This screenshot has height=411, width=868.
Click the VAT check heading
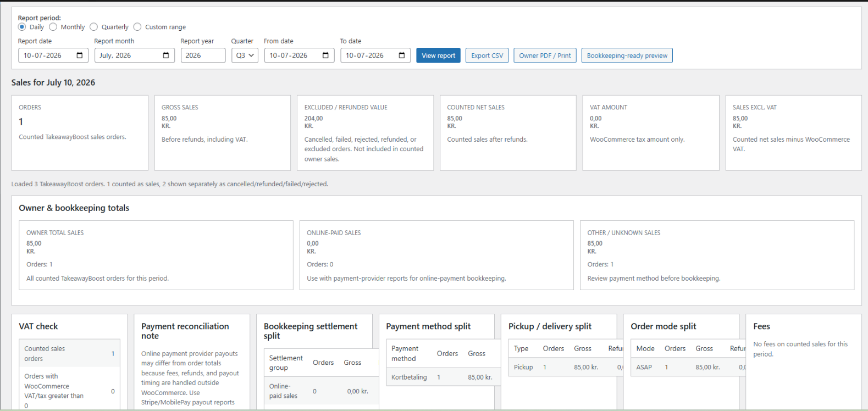tap(38, 326)
